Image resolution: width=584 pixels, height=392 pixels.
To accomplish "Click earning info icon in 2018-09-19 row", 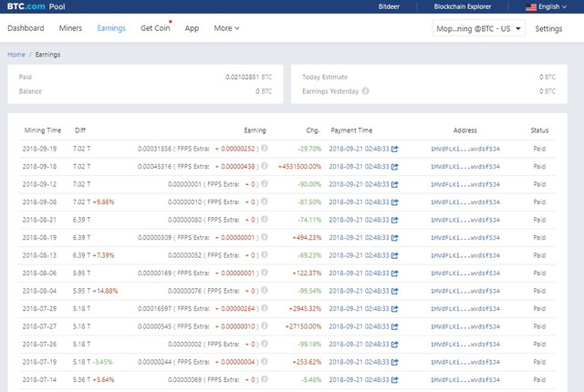I will click(x=265, y=148).
